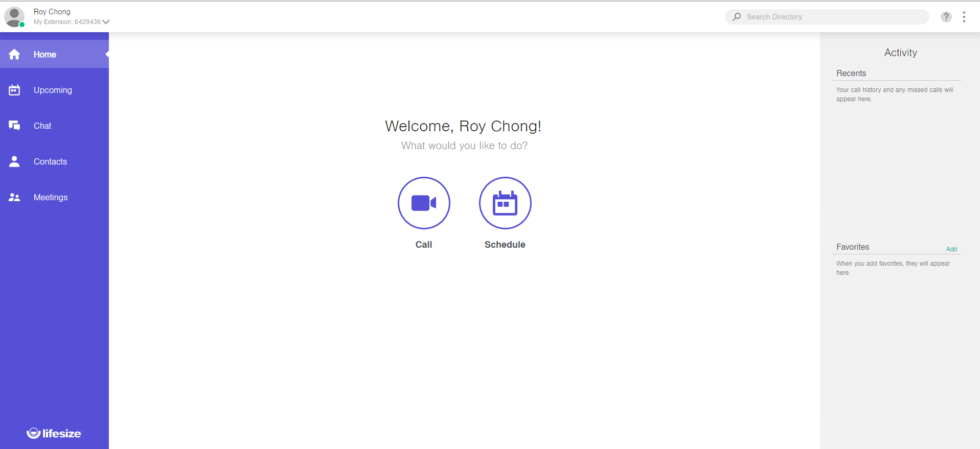
Task: Click the Contacts person icon
Action: click(14, 161)
